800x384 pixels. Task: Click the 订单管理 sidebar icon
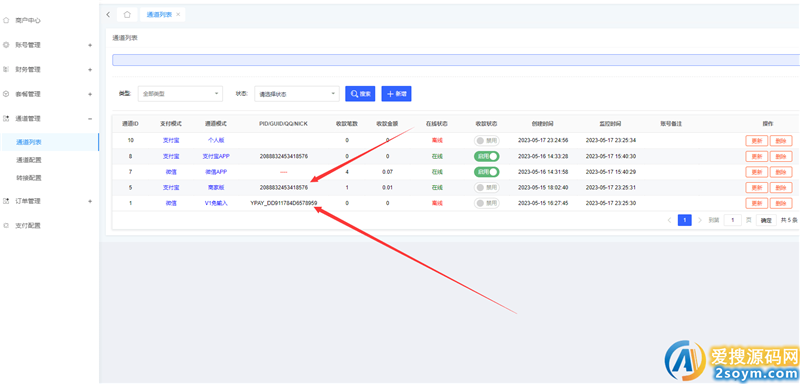pyautogui.click(x=6, y=201)
